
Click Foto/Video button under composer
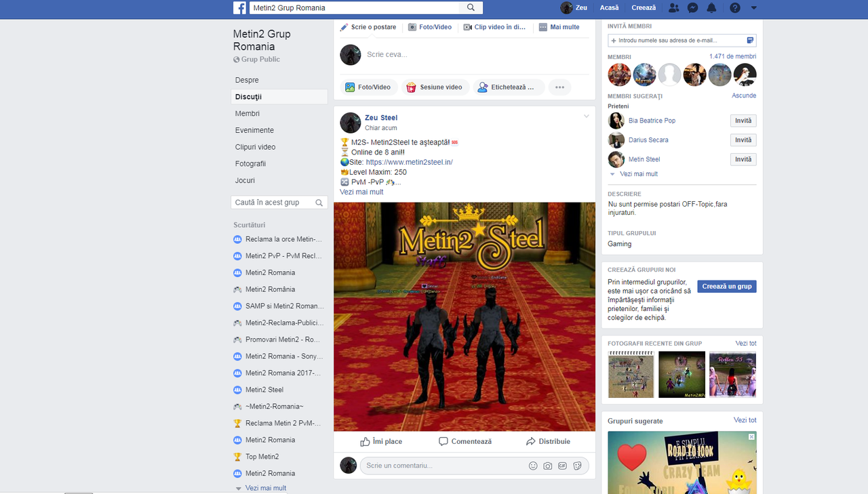pyautogui.click(x=368, y=87)
